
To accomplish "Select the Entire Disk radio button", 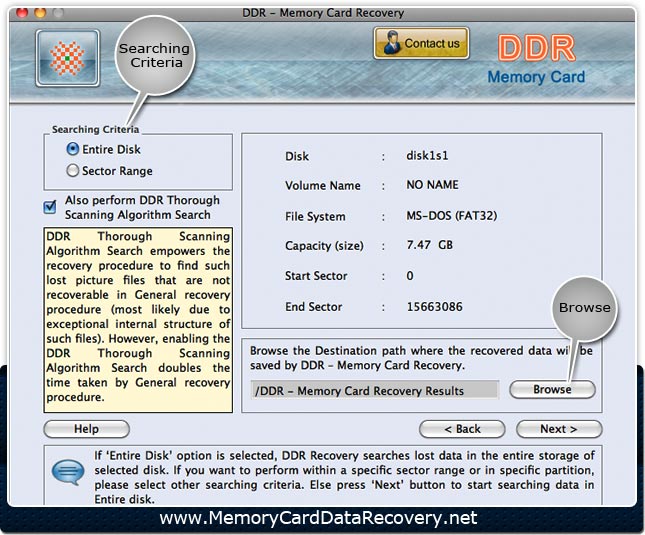I will (72, 149).
